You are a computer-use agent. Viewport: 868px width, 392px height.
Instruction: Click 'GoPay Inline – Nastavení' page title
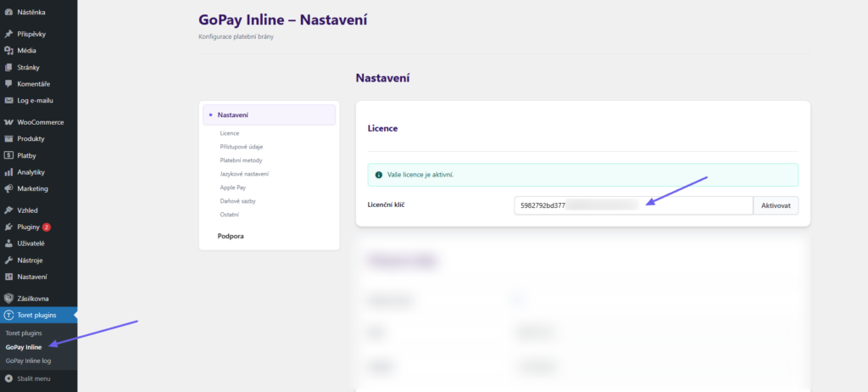pyautogui.click(x=283, y=20)
